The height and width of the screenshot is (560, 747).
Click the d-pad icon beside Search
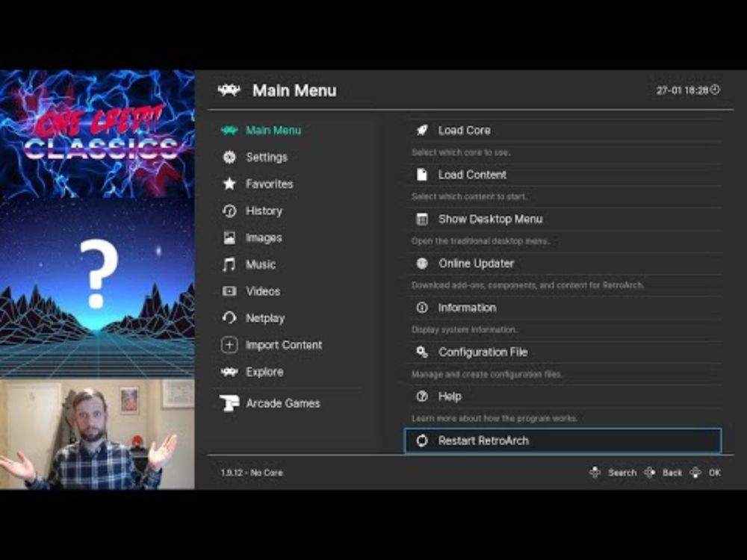[x=595, y=473]
